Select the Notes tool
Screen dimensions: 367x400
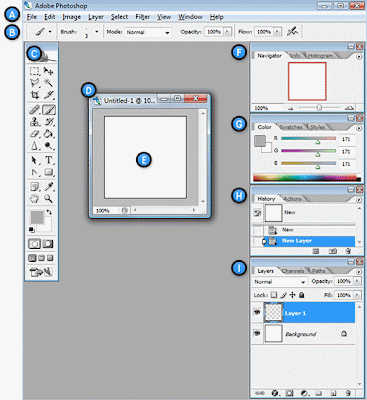tap(35, 187)
